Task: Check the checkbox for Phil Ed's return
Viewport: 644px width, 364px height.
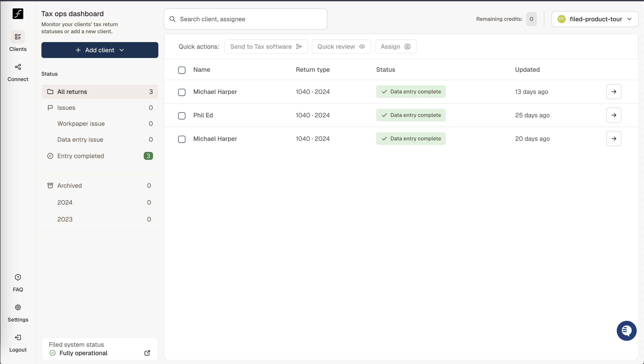Action: pos(182,116)
